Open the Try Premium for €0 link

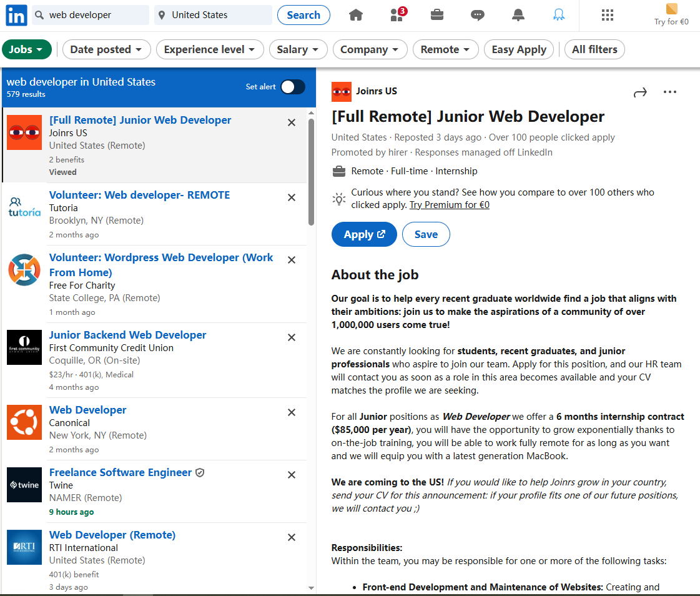(x=450, y=205)
